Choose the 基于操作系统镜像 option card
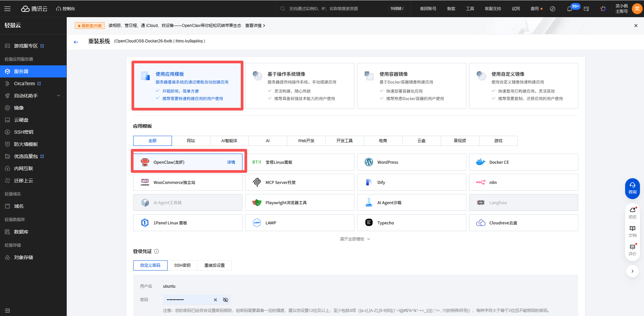Screen dimensions: 644x316 (x=299, y=86)
